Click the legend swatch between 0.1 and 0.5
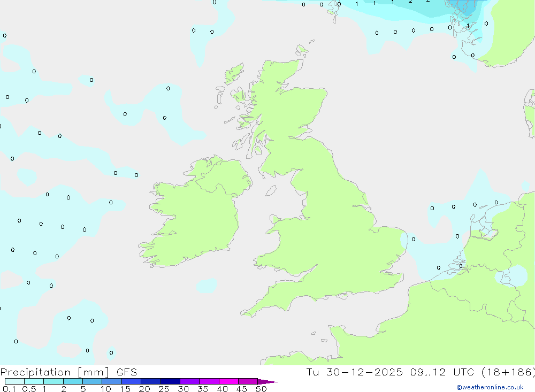 [14, 381]
